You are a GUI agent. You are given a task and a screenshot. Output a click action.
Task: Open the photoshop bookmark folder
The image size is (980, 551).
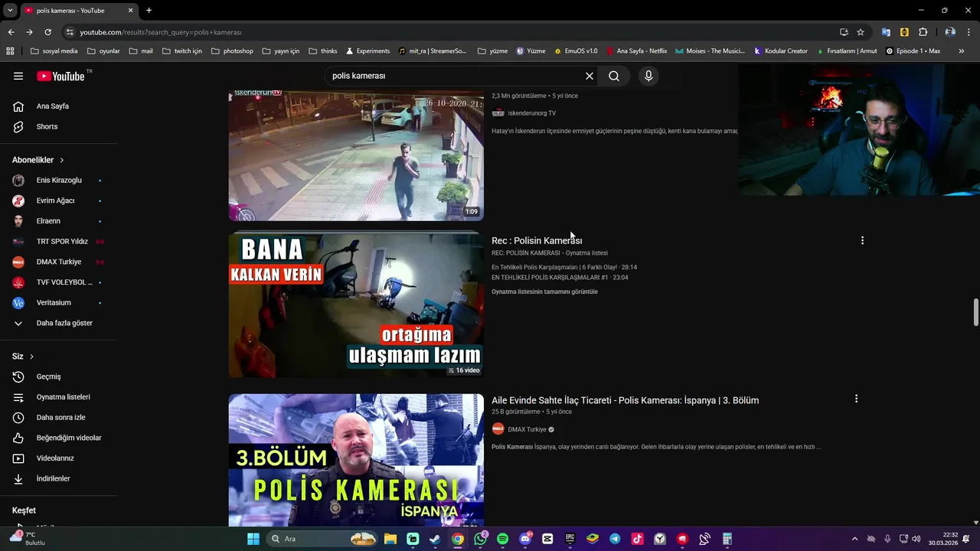232,51
